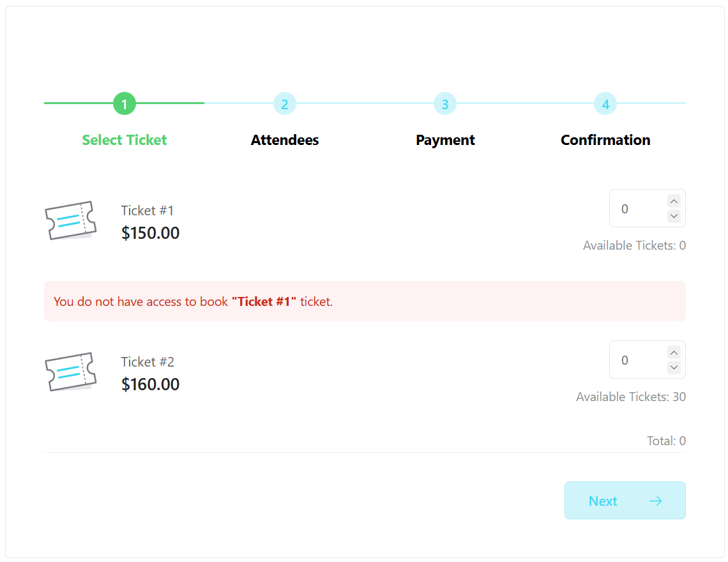Decrease Ticket #2 quantity with down arrow
This screenshot has width=728, height=562.
674,367
